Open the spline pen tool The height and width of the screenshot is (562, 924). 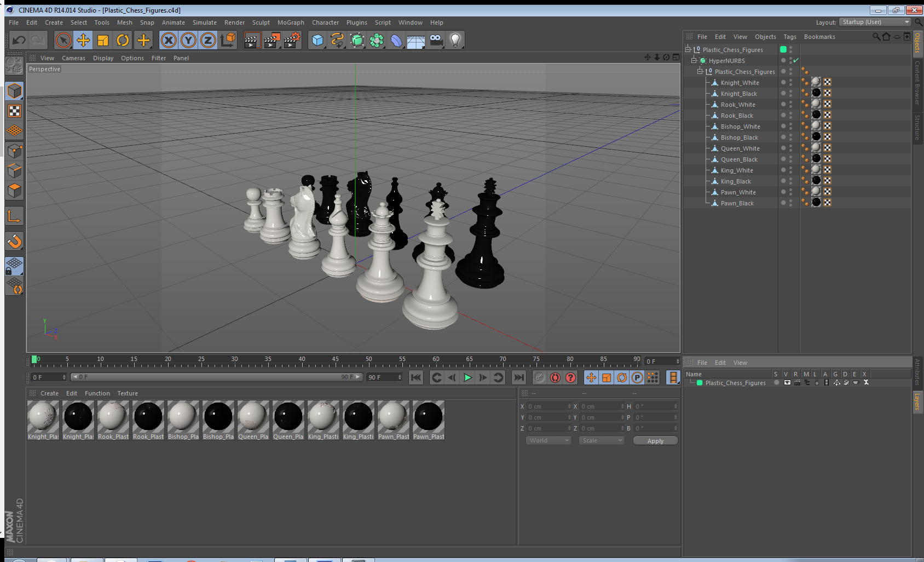[337, 40]
